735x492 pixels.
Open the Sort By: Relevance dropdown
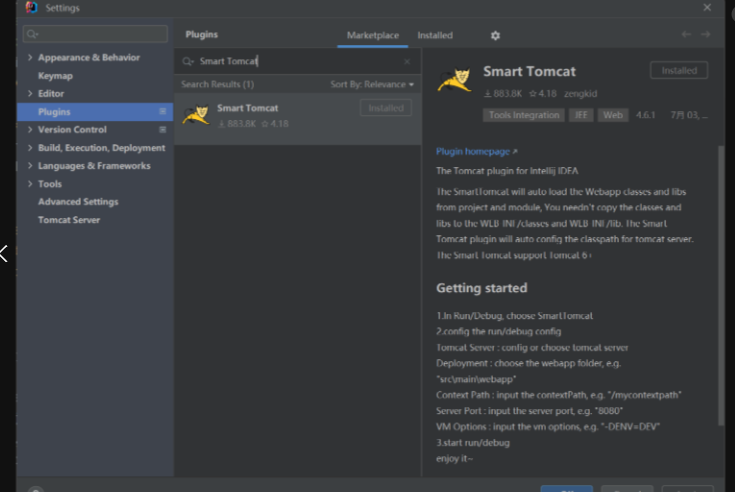(372, 84)
